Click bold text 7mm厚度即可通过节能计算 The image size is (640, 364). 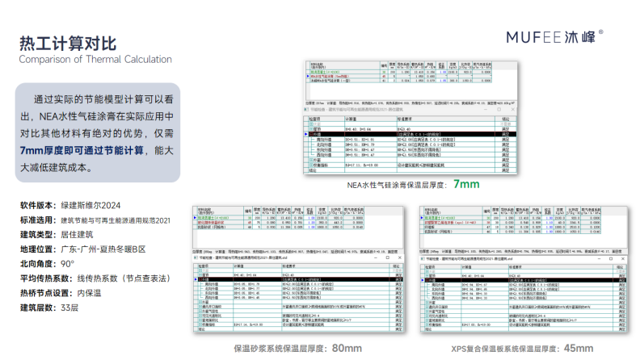82,151
